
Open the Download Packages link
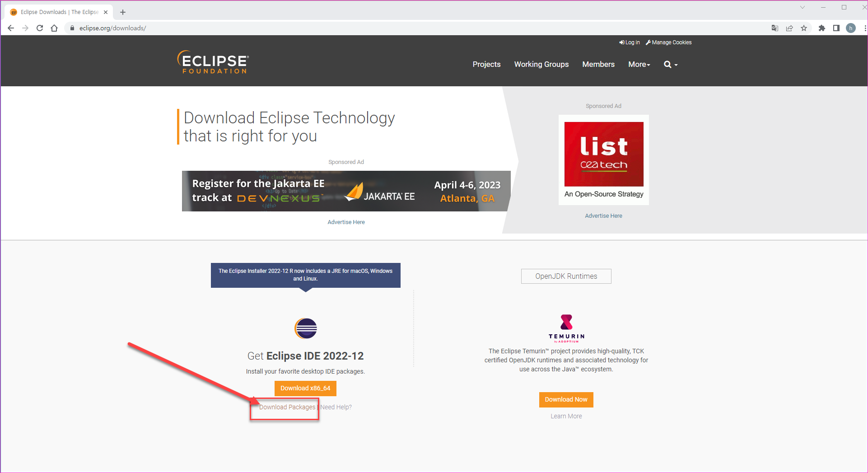[x=287, y=407]
